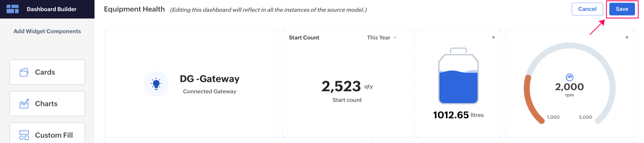Click the 2,523 Start count value
644x143 pixels.
click(x=341, y=86)
